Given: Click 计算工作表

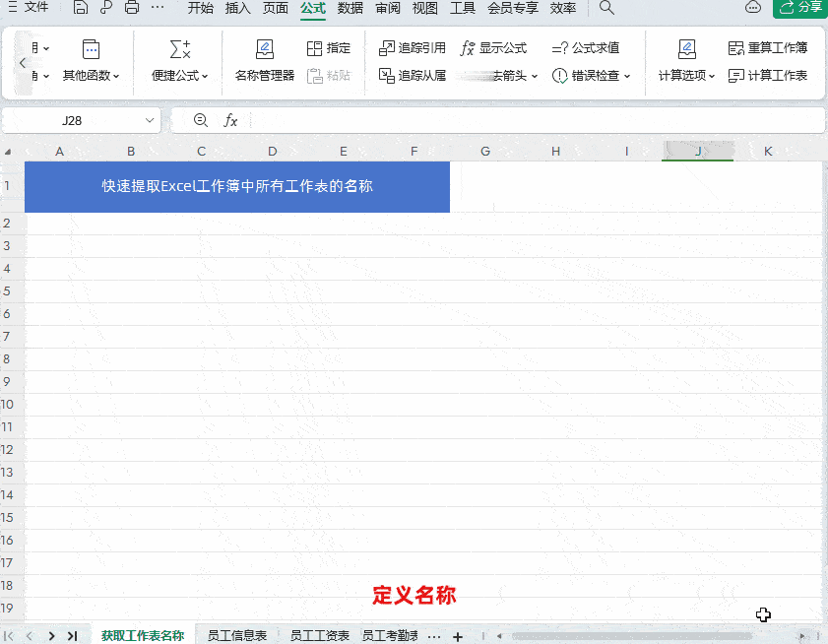Looking at the screenshot, I should tap(768, 76).
